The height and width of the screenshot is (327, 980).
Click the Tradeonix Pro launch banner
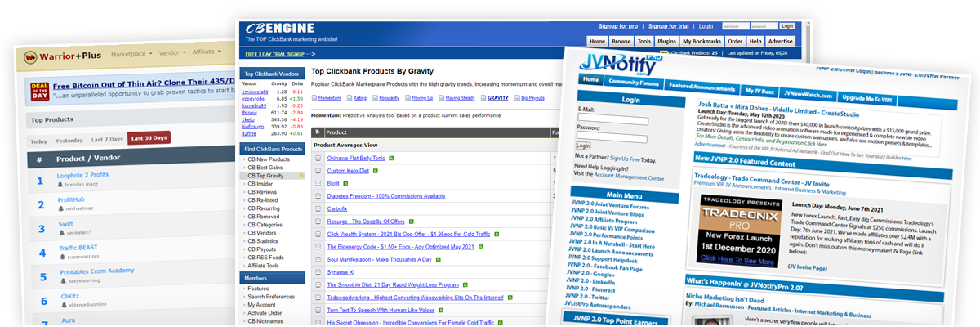(x=739, y=234)
